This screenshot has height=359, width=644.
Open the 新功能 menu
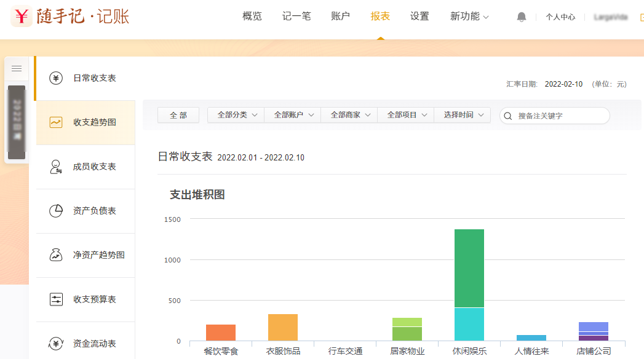[x=469, y=17]
